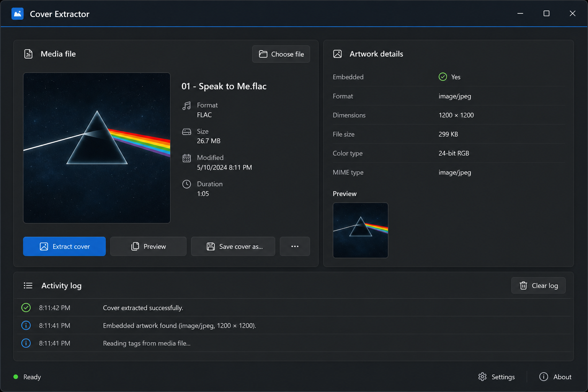Click the success icon at 8:11:42 PM
The height and width of the screenshot is (392, 588).
click(26, 307)
